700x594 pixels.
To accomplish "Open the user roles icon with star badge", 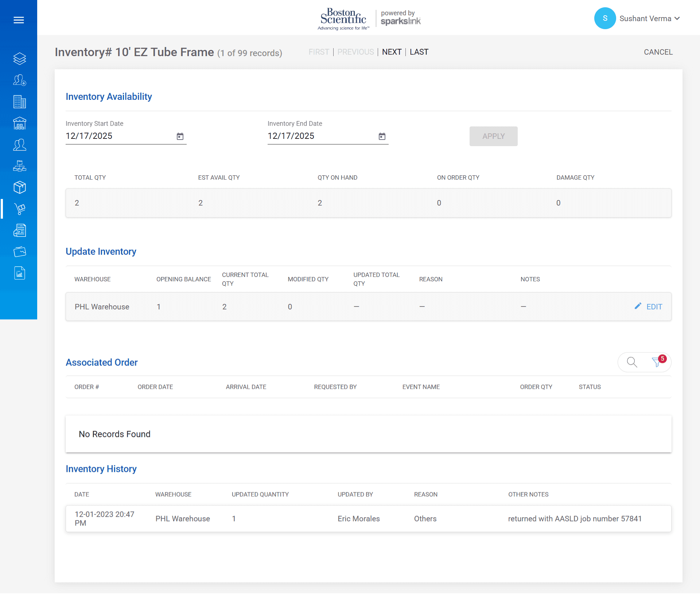I will click(19, 80).
